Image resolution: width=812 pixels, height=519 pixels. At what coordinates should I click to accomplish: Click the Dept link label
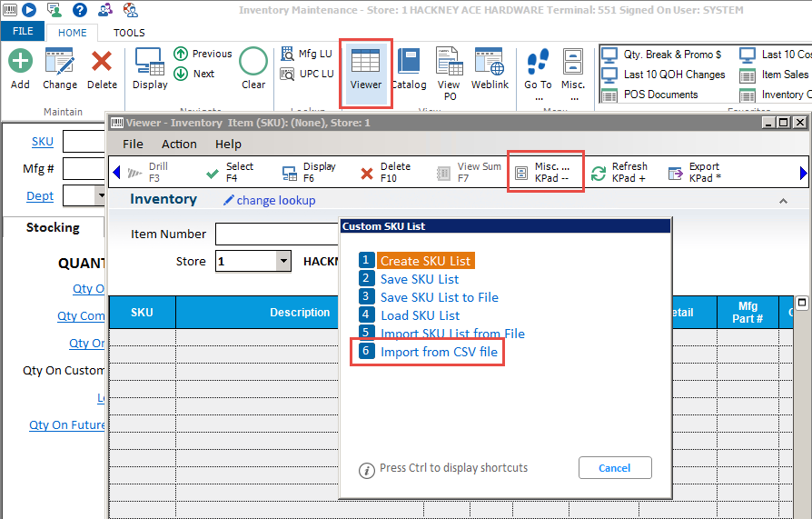[x=40, y=196]
